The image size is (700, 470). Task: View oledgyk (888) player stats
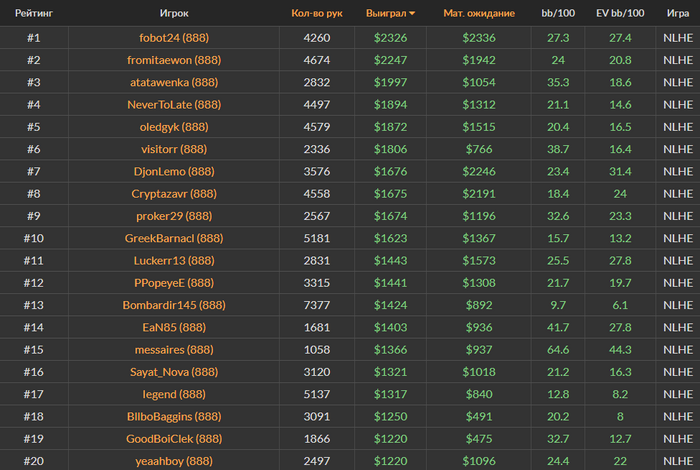tap(174, 127)
